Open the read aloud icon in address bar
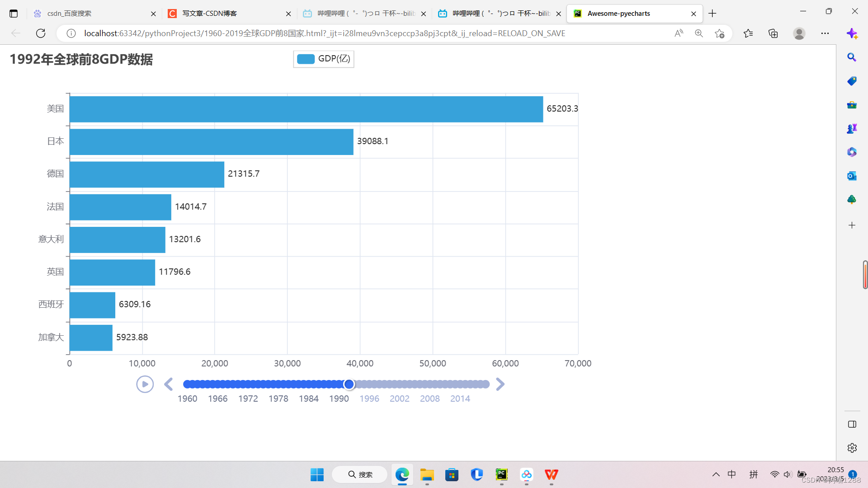This screenshot has width=868, height=488. coord(679,33)
